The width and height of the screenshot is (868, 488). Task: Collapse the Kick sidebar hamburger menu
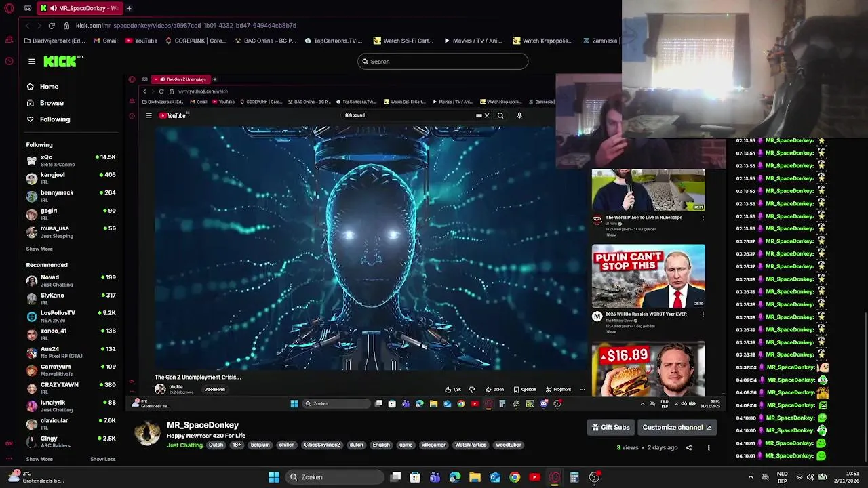[x=32, y=61]
